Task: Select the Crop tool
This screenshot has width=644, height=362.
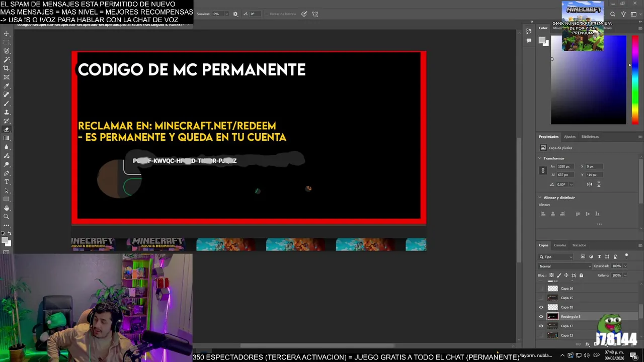Action: pos(7,68)
